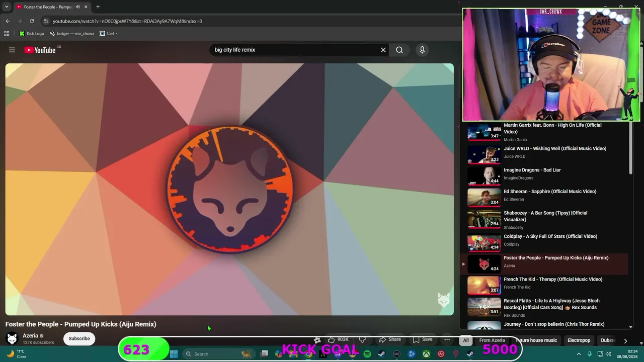
Task: Open the browser apps grid icon
Action: coord(7,34)
